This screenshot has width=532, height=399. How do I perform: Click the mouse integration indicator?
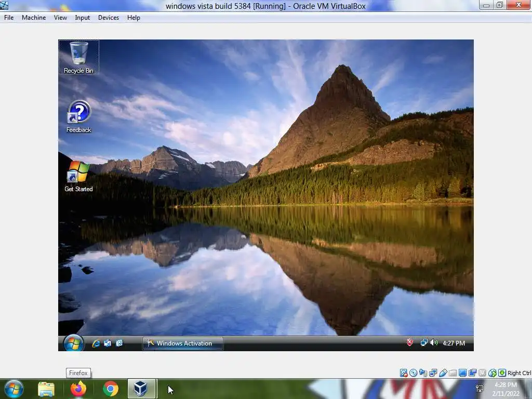click(x=493, y=373)
